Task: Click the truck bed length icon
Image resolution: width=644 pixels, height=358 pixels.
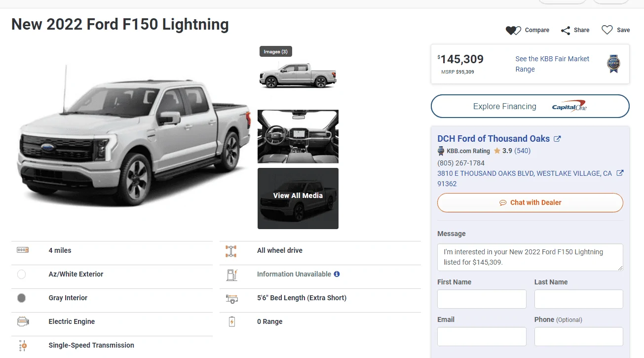Action: (x=231, y=298)
